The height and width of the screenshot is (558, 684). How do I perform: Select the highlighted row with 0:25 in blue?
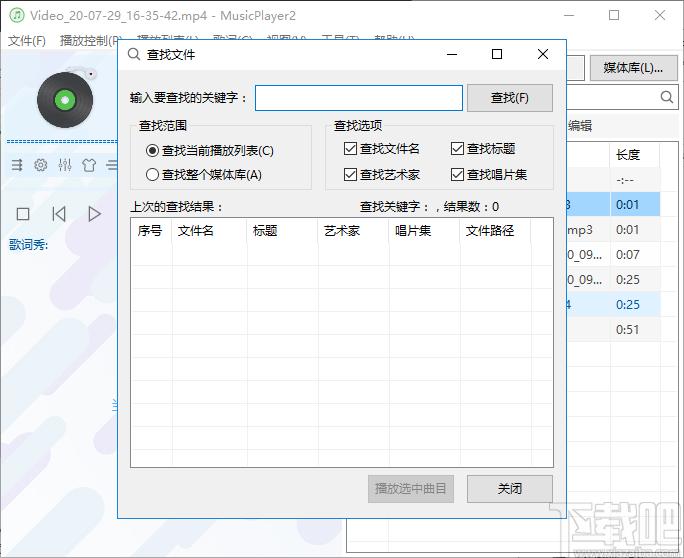click(613, 305)
